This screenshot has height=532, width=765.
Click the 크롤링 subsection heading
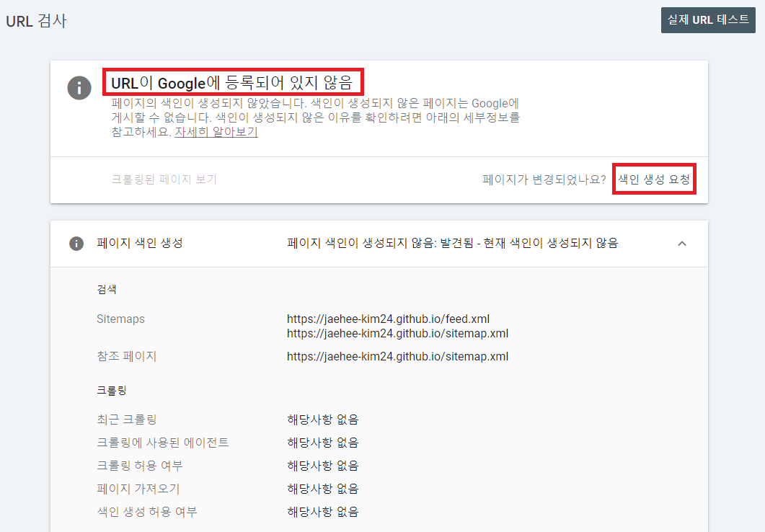(112, 391)
